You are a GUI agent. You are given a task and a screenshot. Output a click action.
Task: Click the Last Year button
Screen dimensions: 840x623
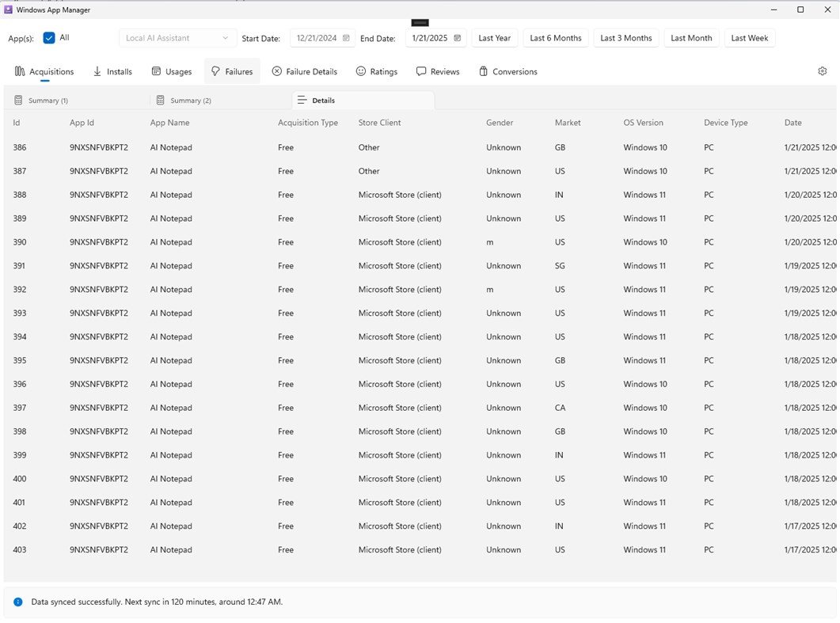495,38
